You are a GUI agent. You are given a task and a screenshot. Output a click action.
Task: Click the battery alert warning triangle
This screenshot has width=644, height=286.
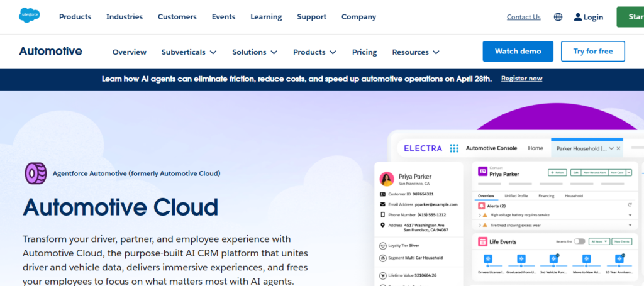[485, 215]
